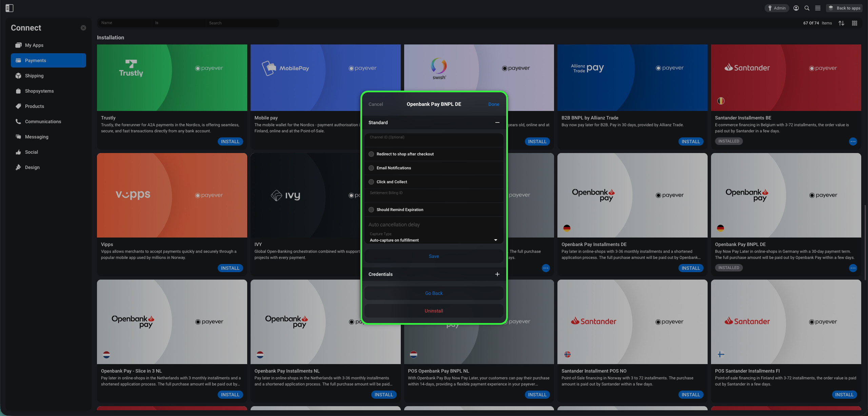Install Santander Installment POS NO

point(691,395)
